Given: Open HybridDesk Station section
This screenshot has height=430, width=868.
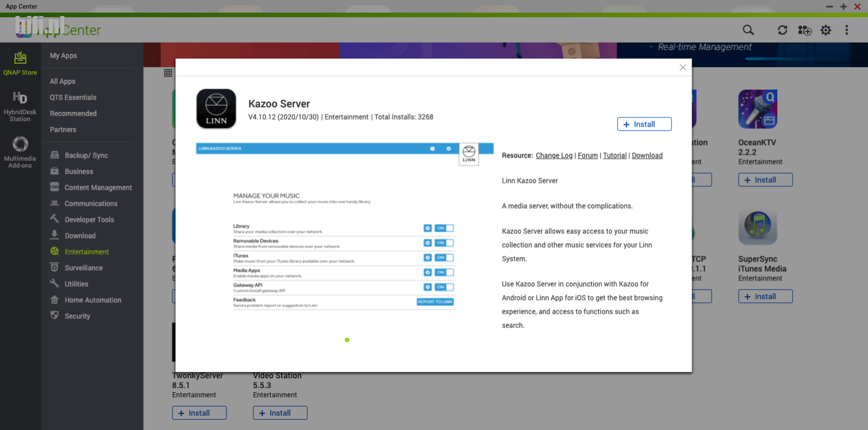Looking at the screenshot, I should 20,106.
